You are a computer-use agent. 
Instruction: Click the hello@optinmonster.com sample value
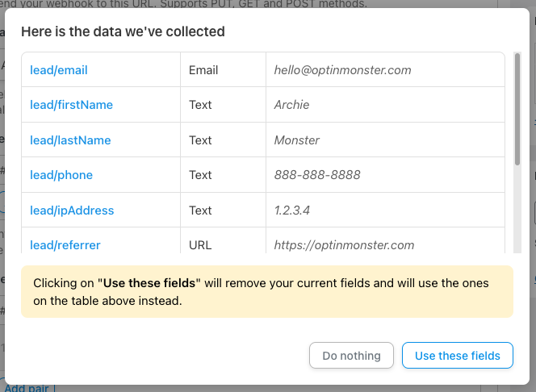pyautogui.click(x=342, y=70)
